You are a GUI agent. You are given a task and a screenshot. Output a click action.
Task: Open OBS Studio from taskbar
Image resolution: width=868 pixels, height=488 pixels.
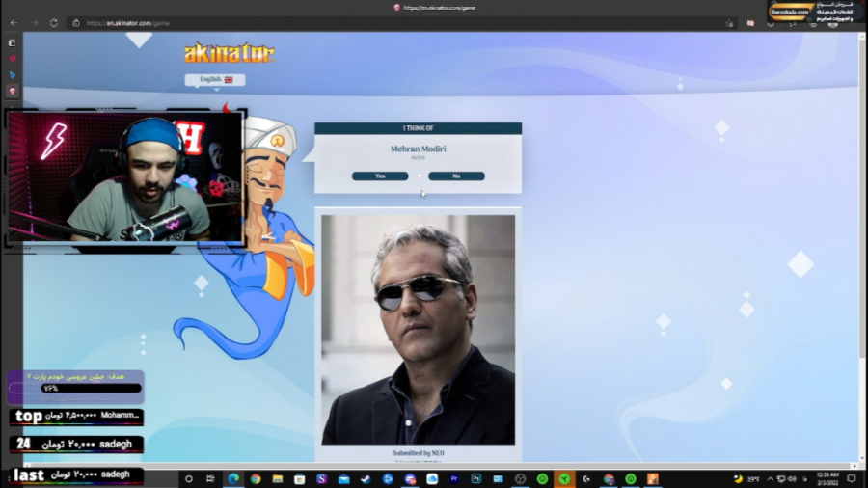click(x=521, y=479)
